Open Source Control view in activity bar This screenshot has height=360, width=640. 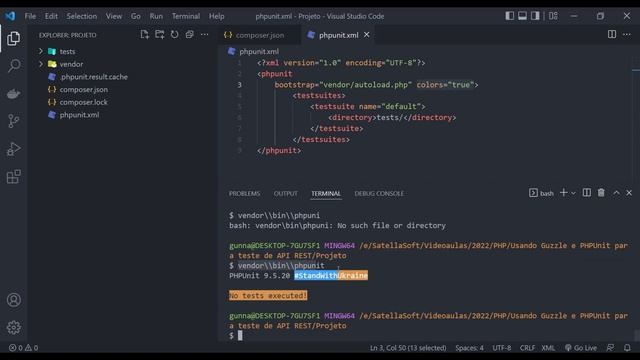[13, 121]
